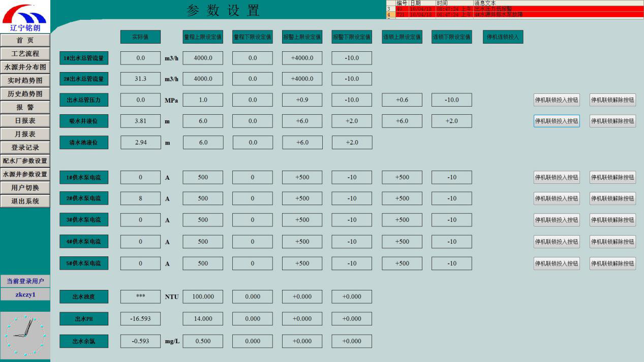644x362 pixels.
Task: Click 用户切换 to switch user
Action: coord(25,188)
